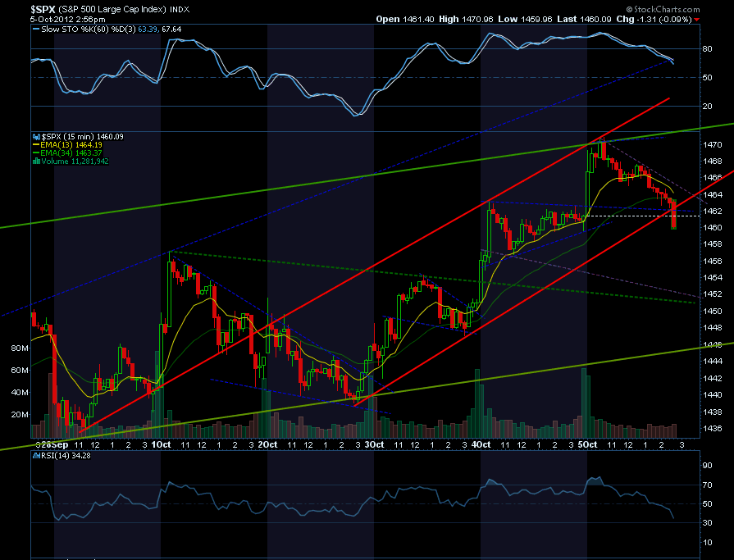734x560 pixels.
Task: Click the 1468 price axis label
Action: click(713, 162)
